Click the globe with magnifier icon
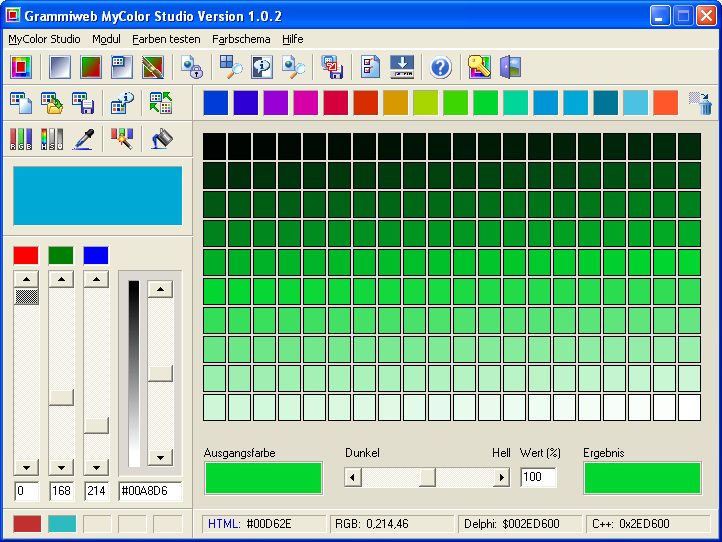This screenshot has width=722, height=542. click(x=293, y=67)
